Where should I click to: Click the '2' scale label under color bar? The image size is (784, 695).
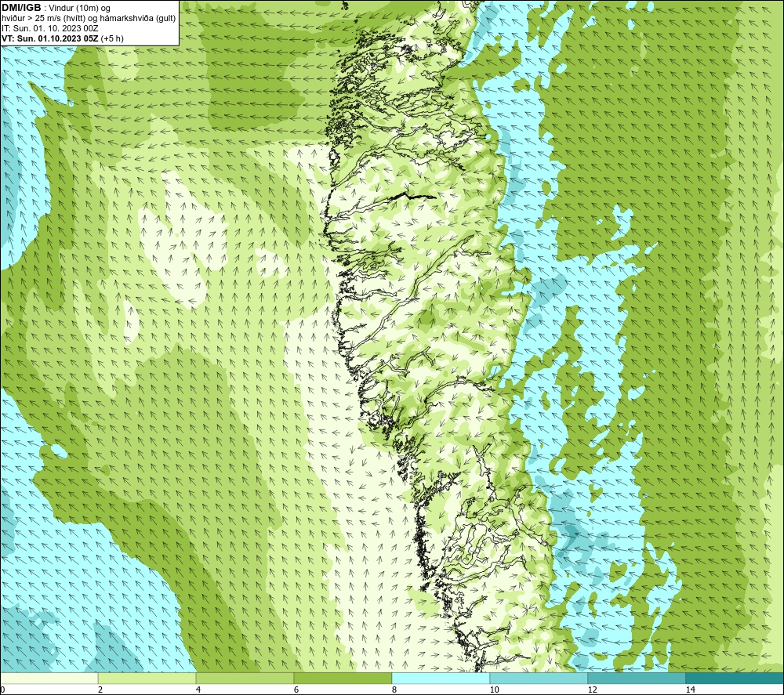(x=100, y=690)
